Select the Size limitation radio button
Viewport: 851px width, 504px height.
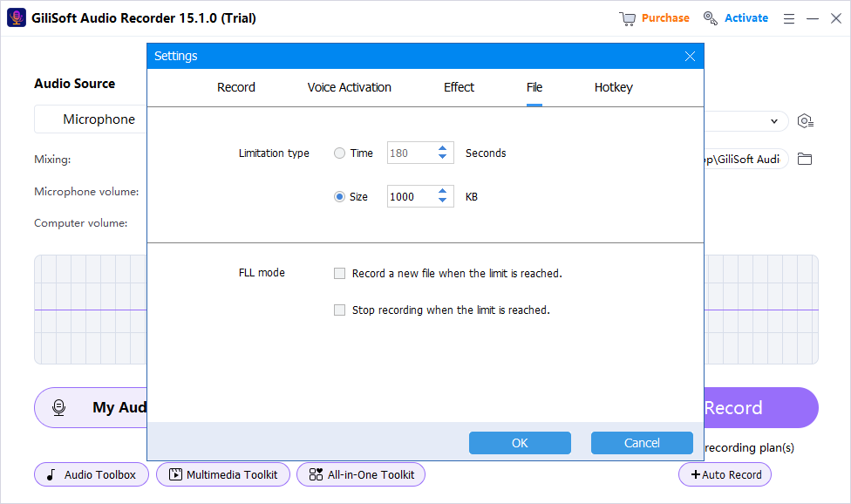(x=339, y=196)
